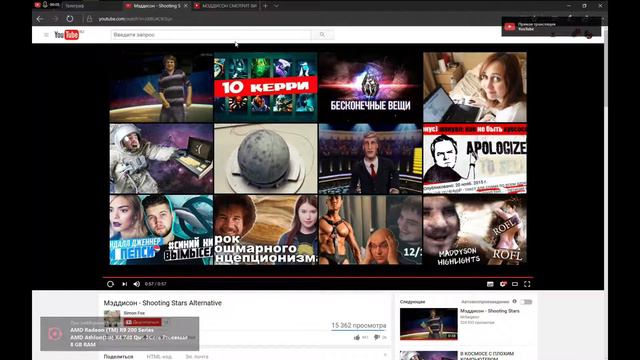View site security lock icon
The image size is (640, 360).
[x=89, y=19]
